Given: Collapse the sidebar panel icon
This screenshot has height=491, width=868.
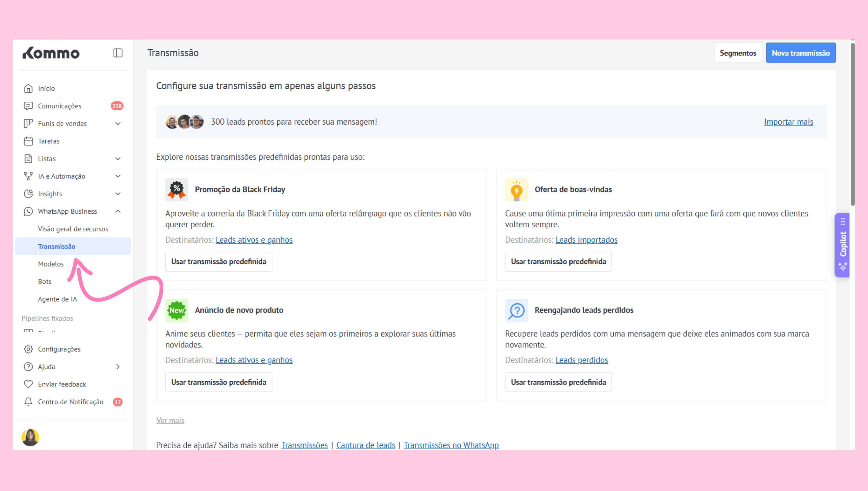Looking at the screenshot, I should tap(118, 53).
